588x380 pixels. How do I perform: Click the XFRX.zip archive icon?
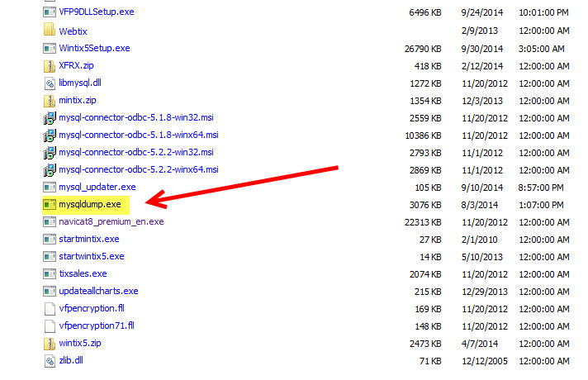(49, 66)
